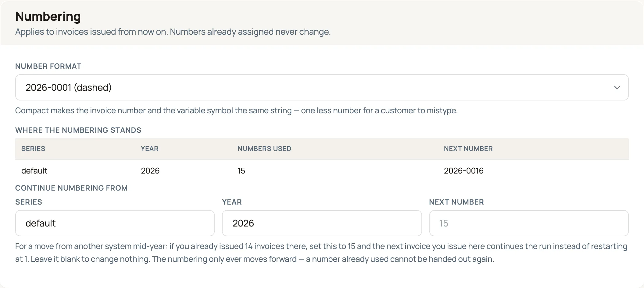The width and height of the screenshot is (644, 288).
Task: Click the "NUMBER FORMAT" field label
Action: click(x=48, y=66)
